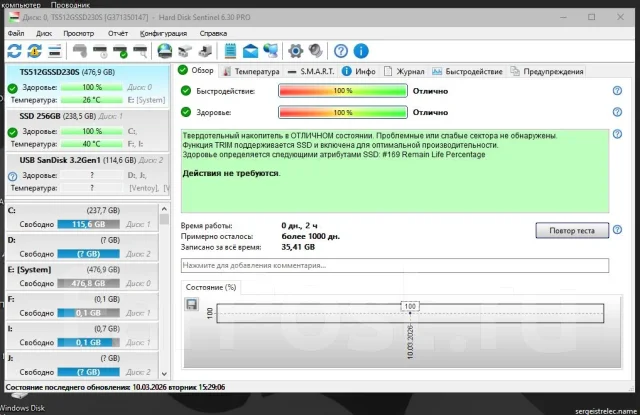Viewport: 640px width, 415px height.
Task: Select the I: partition row
Action: click(82, 336)
